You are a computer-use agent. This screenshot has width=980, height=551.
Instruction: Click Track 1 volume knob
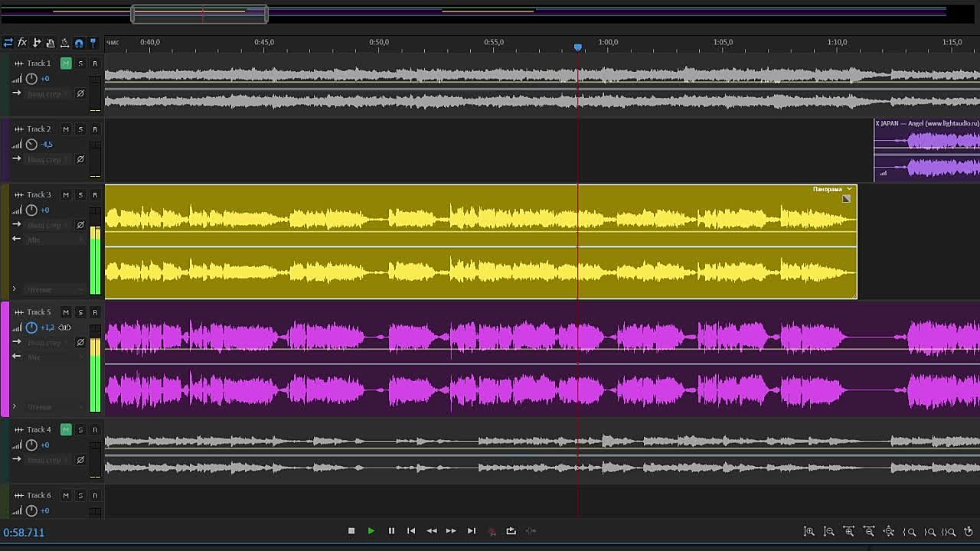(x=31, y=79)
